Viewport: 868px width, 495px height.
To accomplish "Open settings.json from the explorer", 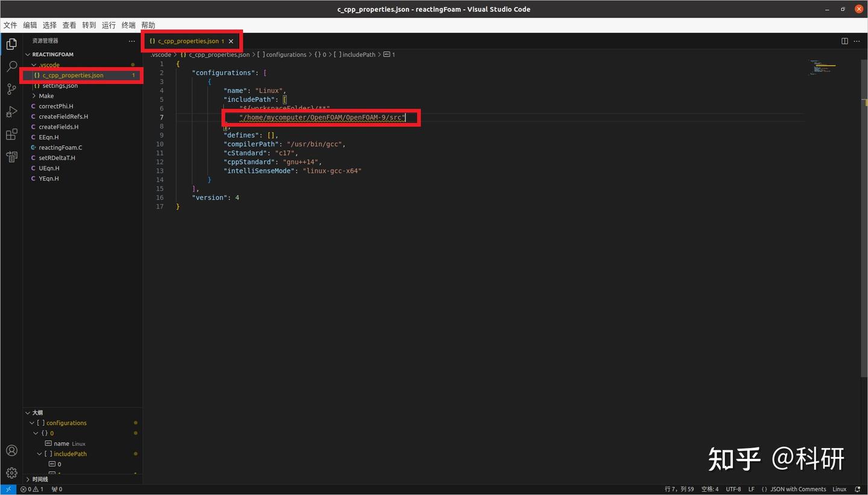I will [60, 85].
